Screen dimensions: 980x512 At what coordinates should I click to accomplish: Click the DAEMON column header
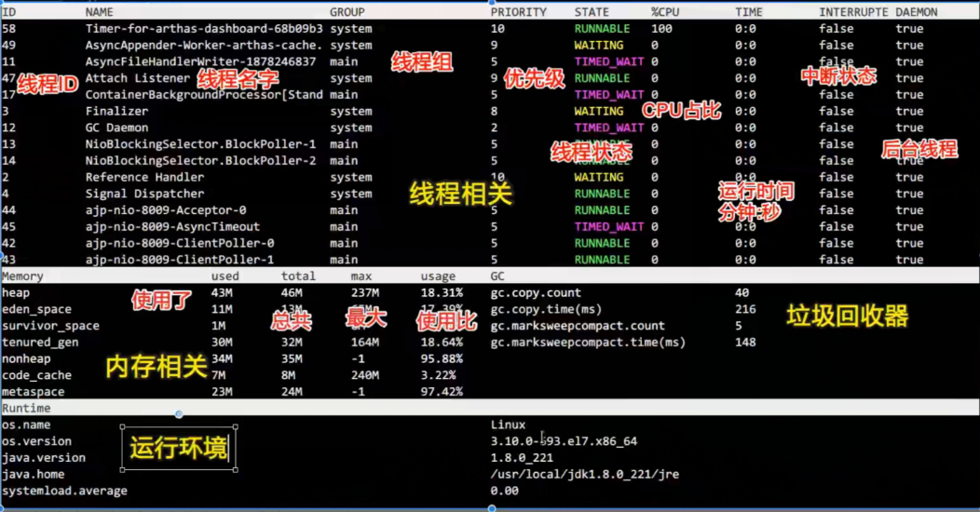(917, 12)
